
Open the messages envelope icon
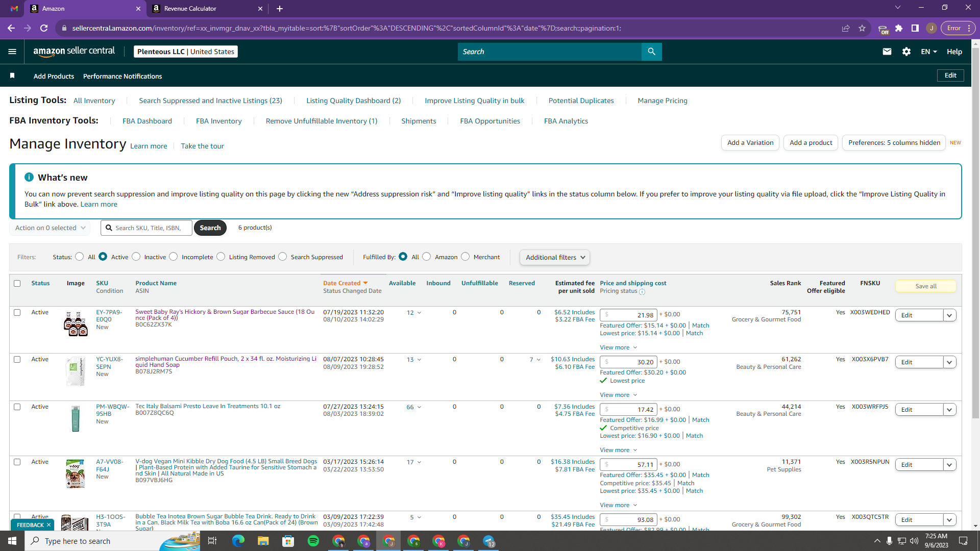pyautogui.click(x=887, y=52)
